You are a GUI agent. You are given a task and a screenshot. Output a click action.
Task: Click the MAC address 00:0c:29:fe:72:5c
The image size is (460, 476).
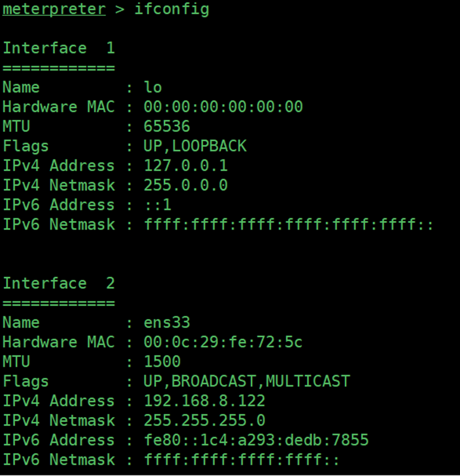click(223, 342)
